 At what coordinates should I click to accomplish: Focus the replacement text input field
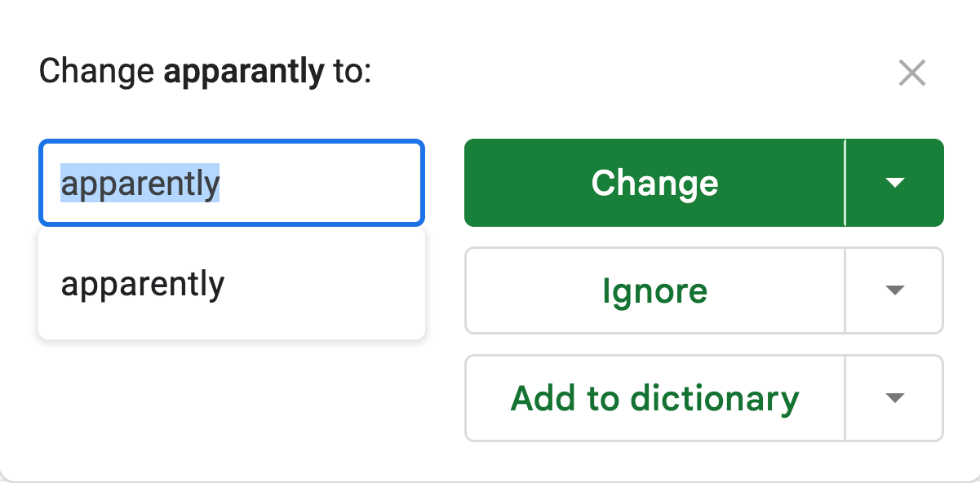point(318,184)
